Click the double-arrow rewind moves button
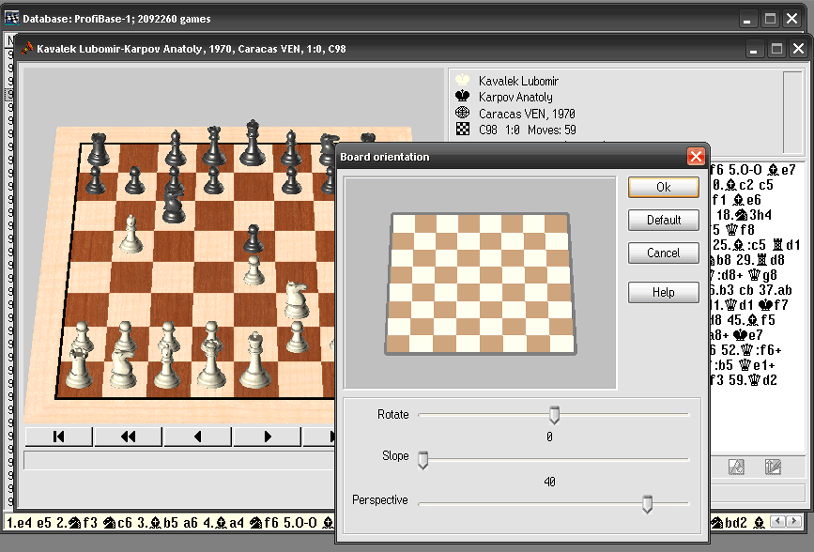 (x=128, y=437)
